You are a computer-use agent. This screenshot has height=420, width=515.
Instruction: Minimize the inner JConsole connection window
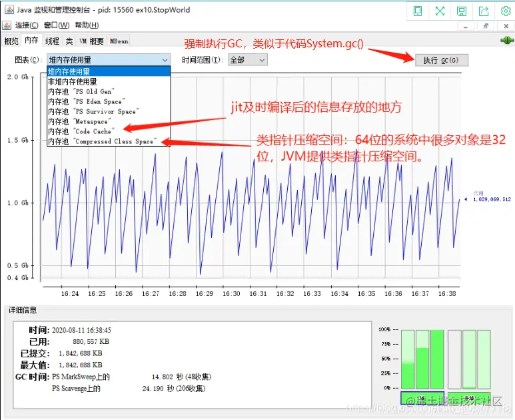(x=466, y=25)
